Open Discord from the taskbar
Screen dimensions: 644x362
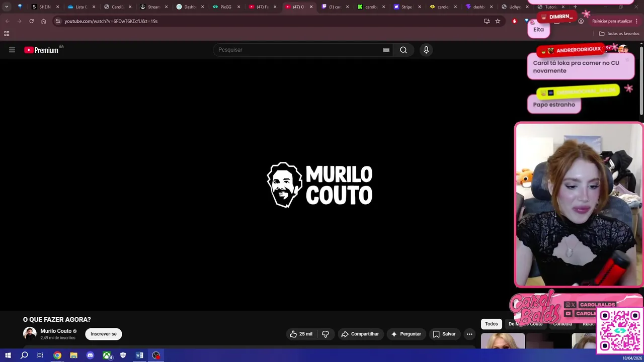click(90, 355)
